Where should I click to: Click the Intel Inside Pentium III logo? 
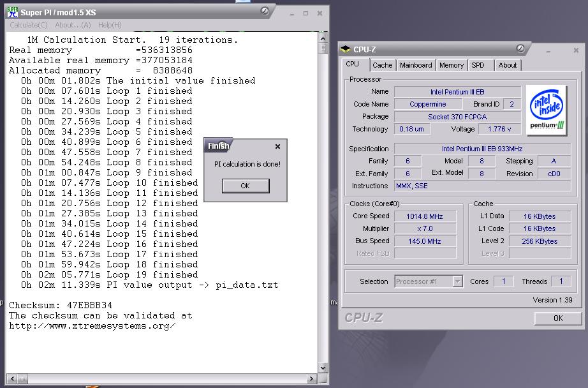pyautogui.click(x=547, y=110)
